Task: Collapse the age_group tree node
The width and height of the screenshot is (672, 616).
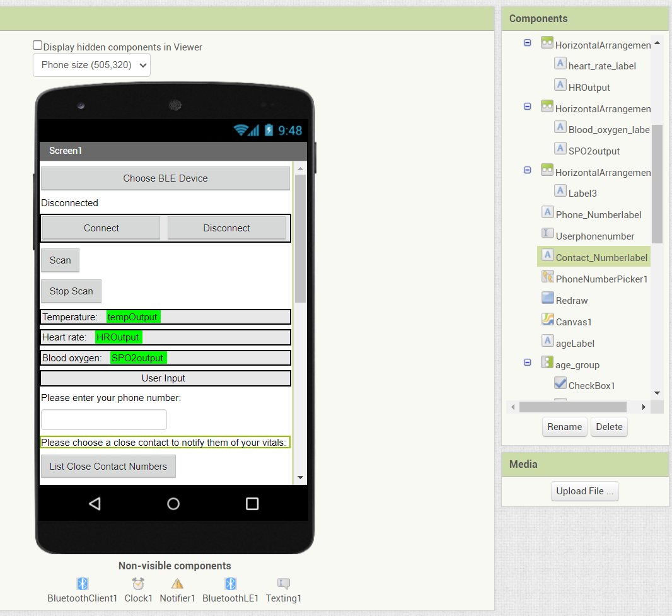Action: [527, 363]
